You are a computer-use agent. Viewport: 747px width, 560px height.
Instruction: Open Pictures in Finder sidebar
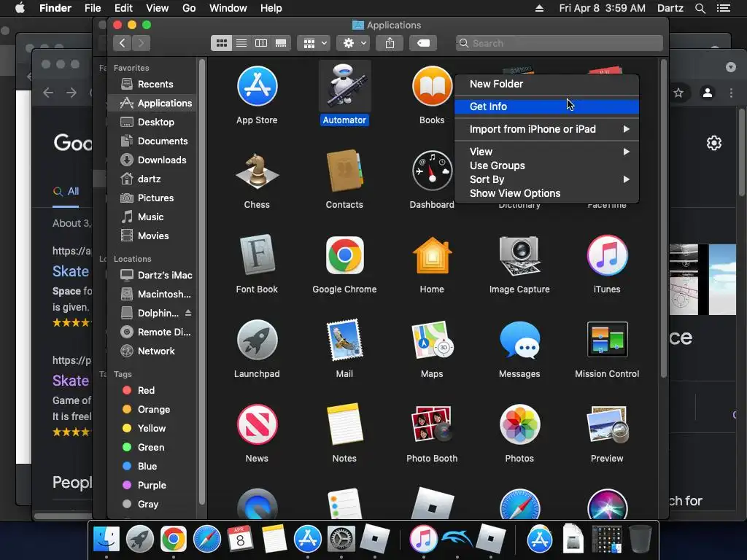pyautogui.click(x=152, y=198)
